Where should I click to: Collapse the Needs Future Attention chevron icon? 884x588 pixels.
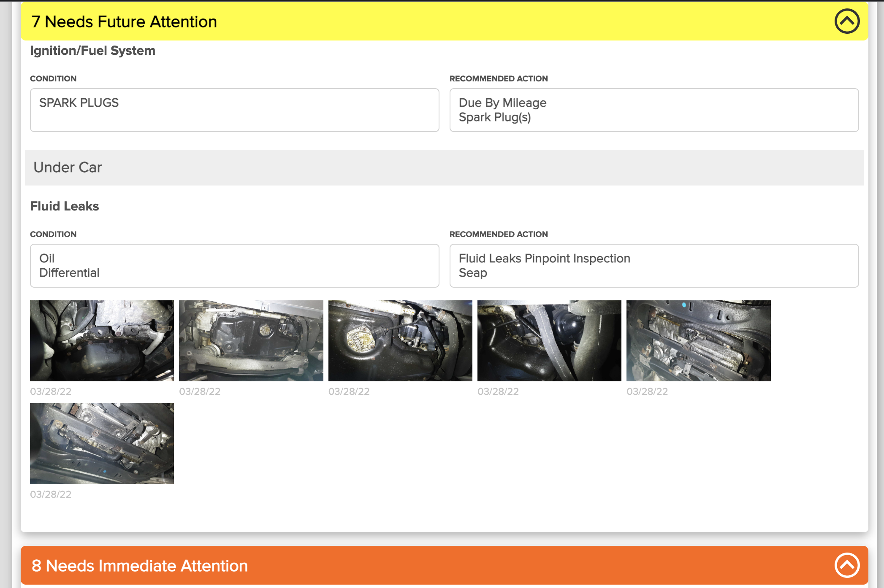[846, 22]
